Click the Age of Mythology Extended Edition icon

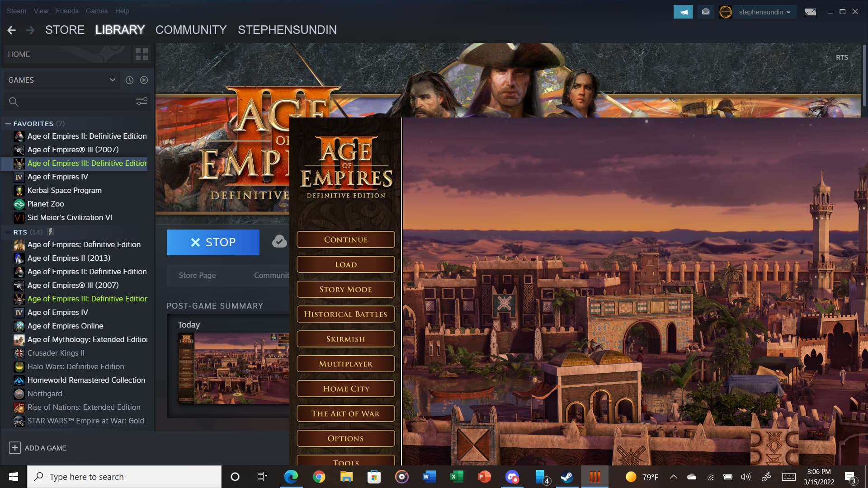[20, 339]
